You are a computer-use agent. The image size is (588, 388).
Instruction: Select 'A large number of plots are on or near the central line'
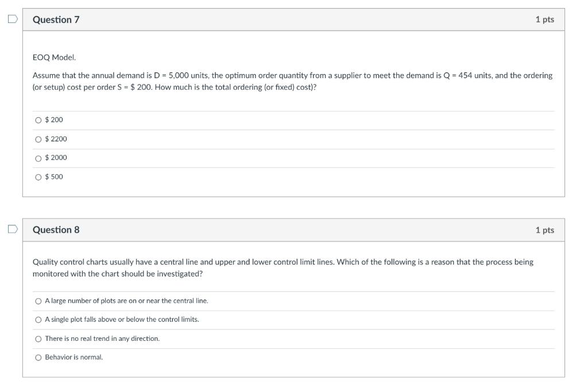pos(38,300)
